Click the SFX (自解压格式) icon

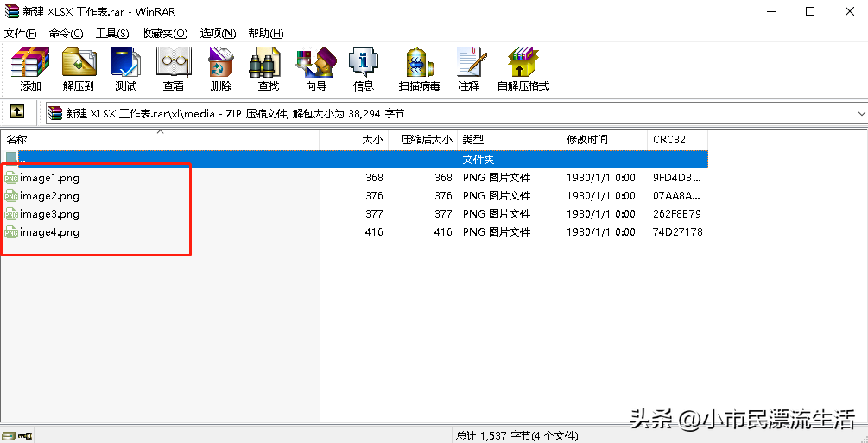523,69
